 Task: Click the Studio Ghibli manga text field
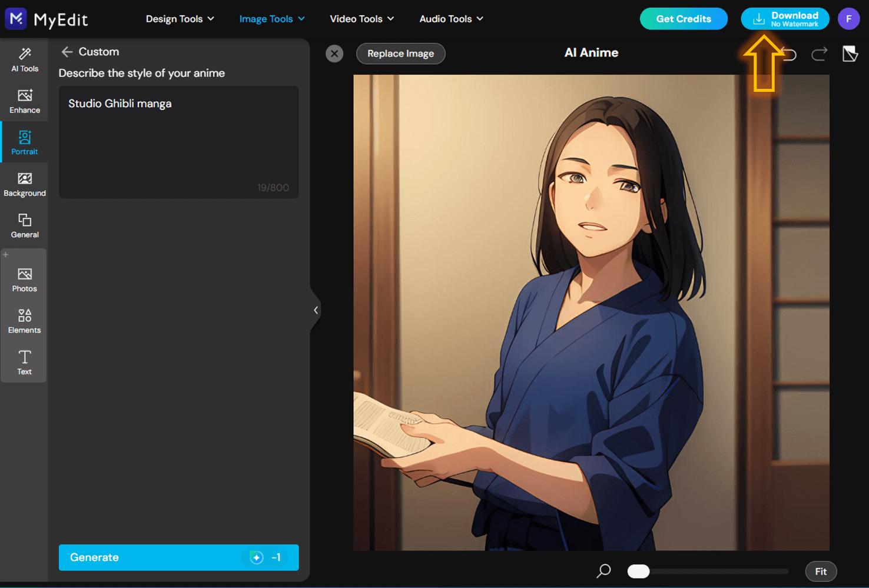tap(178, 141)
